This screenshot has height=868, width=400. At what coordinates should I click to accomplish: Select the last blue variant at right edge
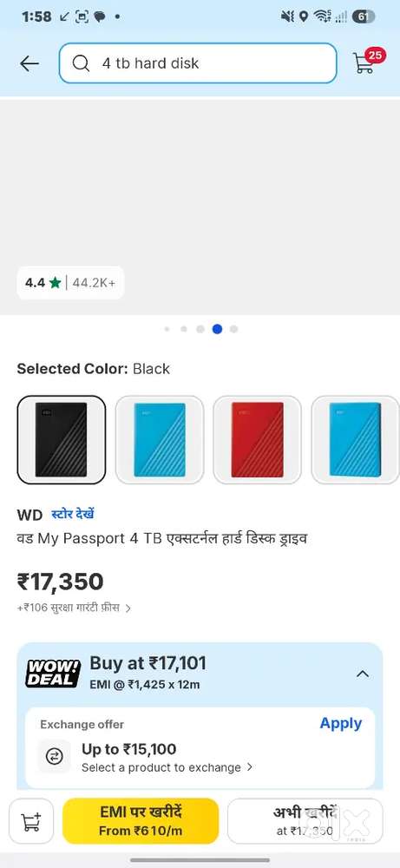click(355, 439)
